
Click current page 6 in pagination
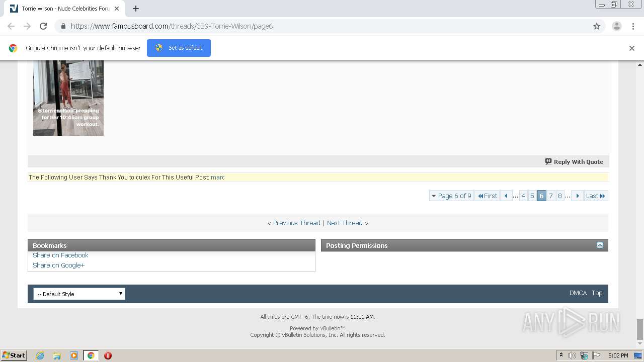click(x=541, y=196)
